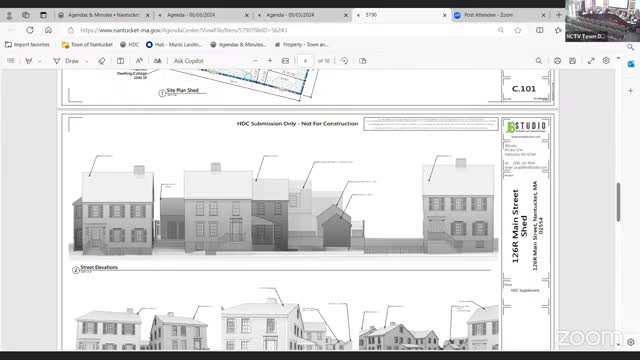
Task: Search within the PDF document
Action: (539, 61)
